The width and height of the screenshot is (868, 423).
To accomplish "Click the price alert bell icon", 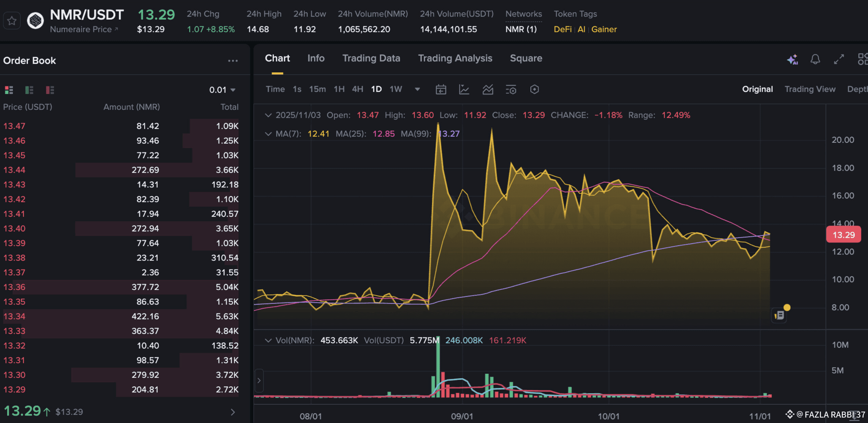I will click(x=815, y=59).
